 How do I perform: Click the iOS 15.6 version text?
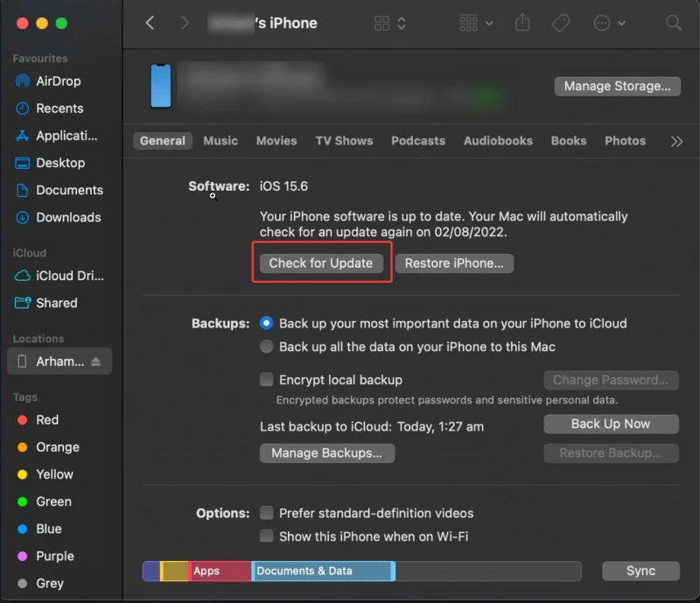(283, 186)
